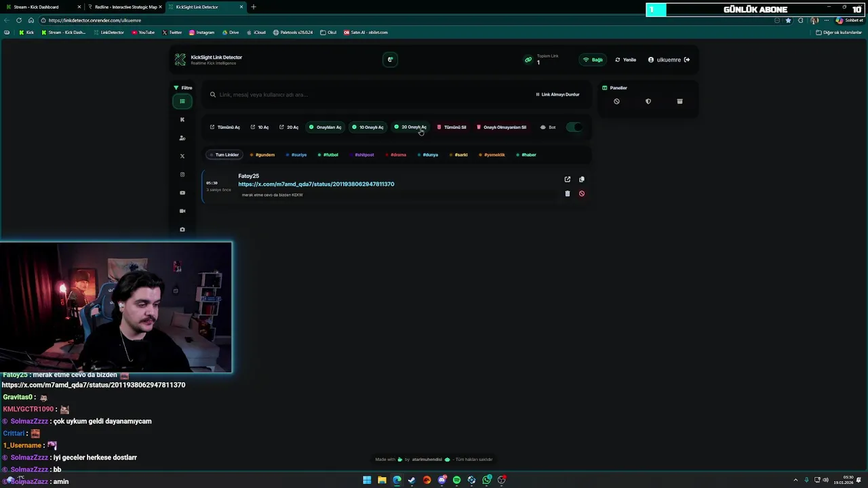Open the x.com/m7amd_qda7 status link

pyautogui.click(x=316, y=184)
